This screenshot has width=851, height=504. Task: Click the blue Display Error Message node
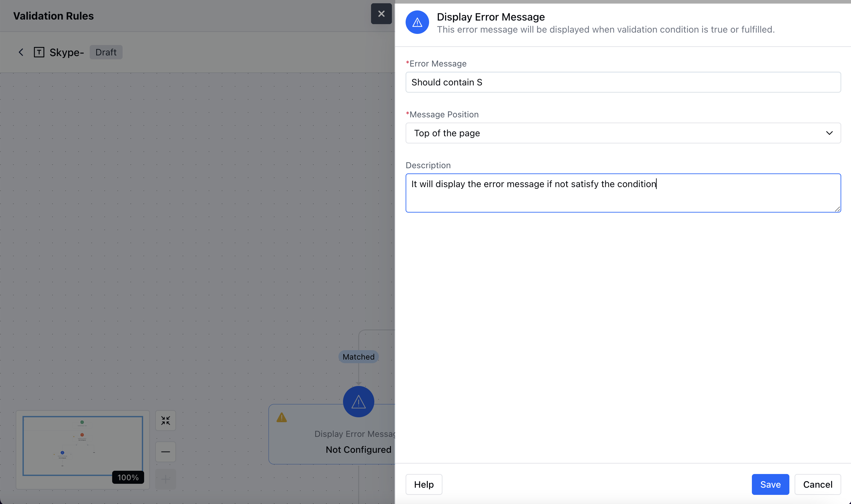point(358,401)
